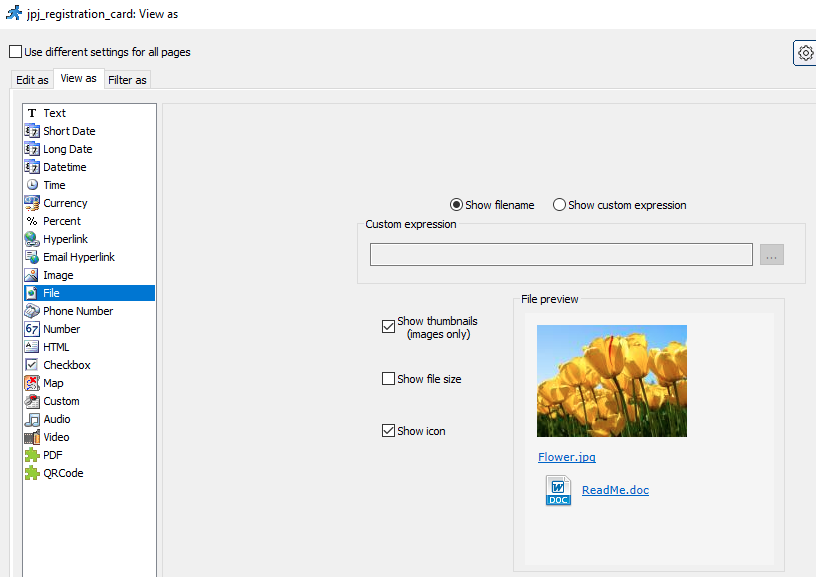Uncheck Show thumbnails checkbox
The width and height of the screenshot is (816, 577).
click(x=388, y=326)
